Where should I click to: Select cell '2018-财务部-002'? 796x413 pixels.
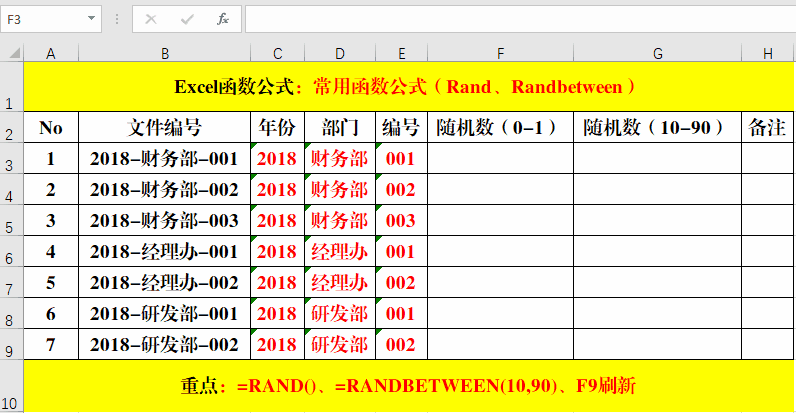click(164, 189)
